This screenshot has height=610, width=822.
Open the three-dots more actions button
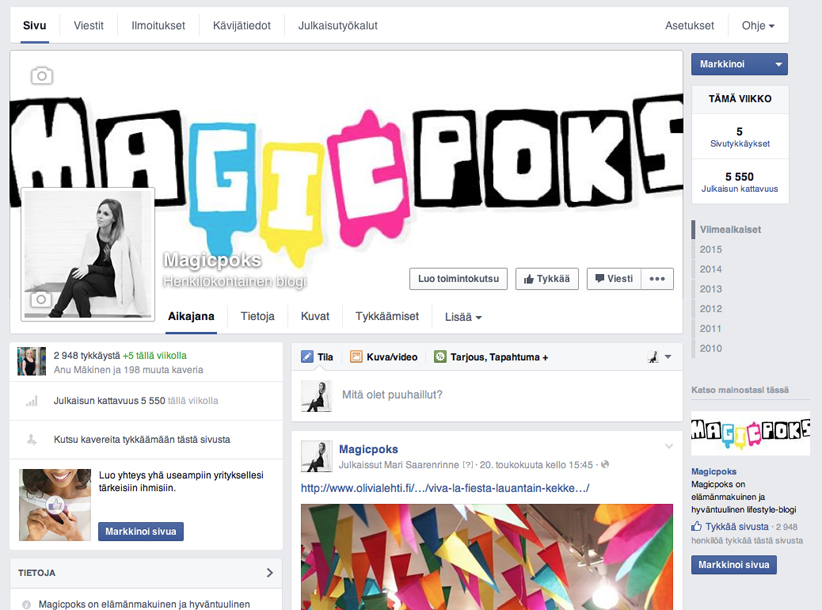657,279
